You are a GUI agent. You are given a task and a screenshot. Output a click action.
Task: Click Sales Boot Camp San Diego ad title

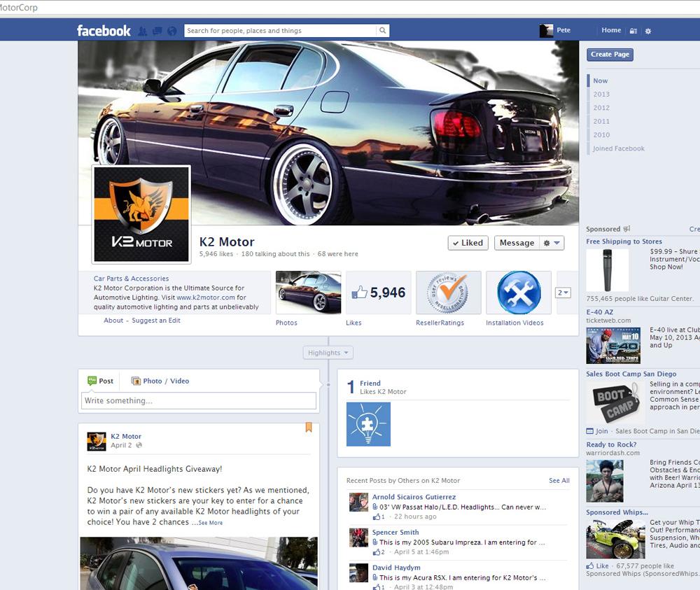coord(631,374)
